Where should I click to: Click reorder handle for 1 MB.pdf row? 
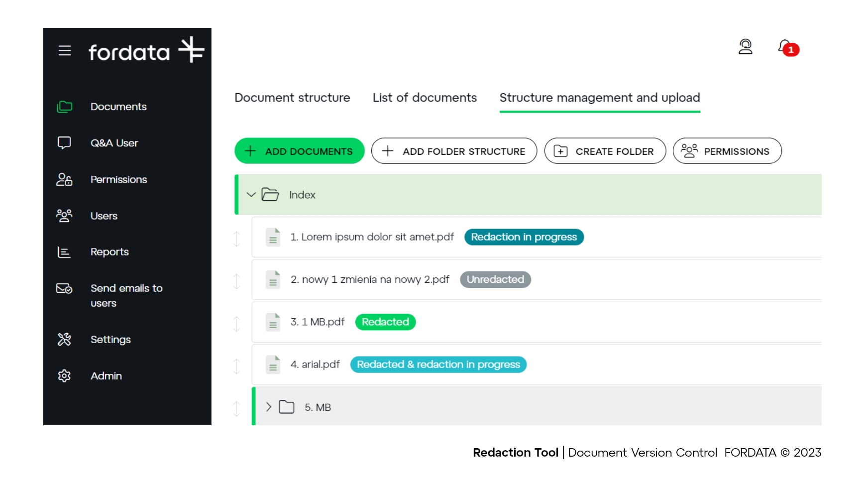237,324
